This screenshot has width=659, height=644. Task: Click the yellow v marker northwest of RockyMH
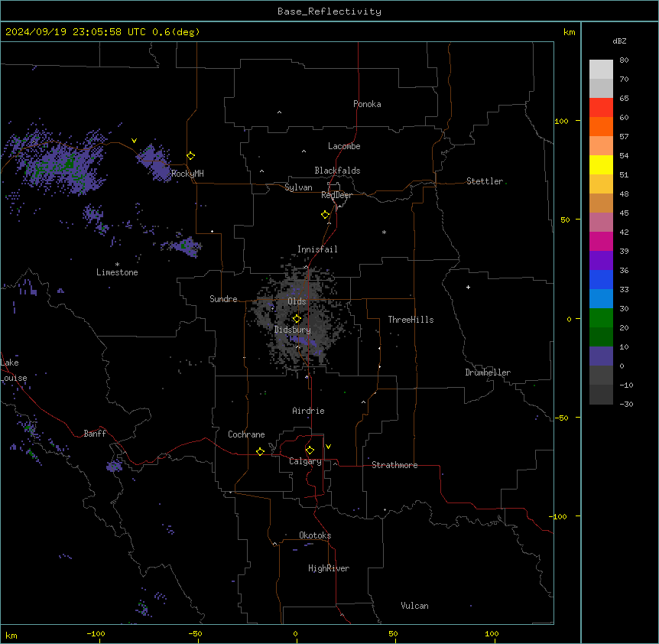click(x=134, y=141)
